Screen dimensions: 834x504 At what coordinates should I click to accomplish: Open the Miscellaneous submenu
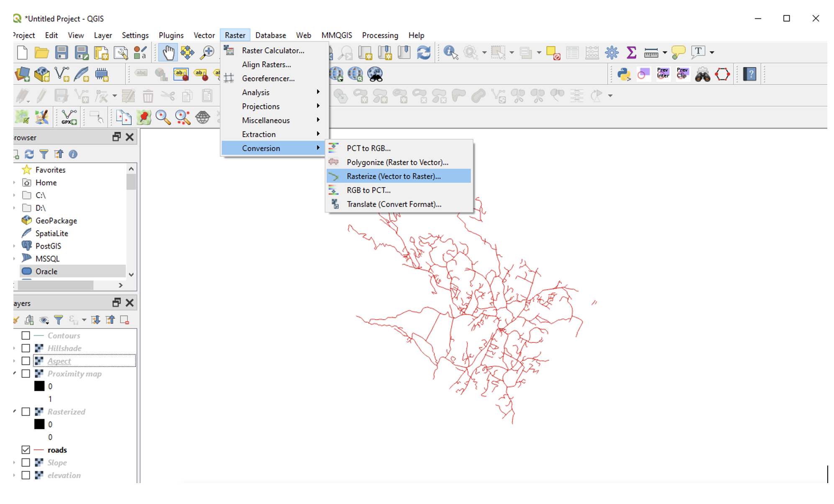coord(274,120)
